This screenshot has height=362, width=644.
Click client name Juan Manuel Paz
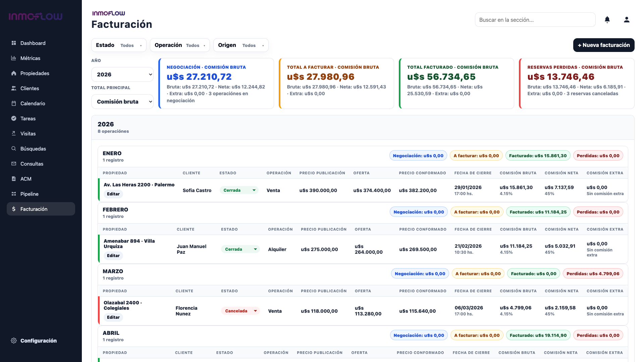[192, 249]
